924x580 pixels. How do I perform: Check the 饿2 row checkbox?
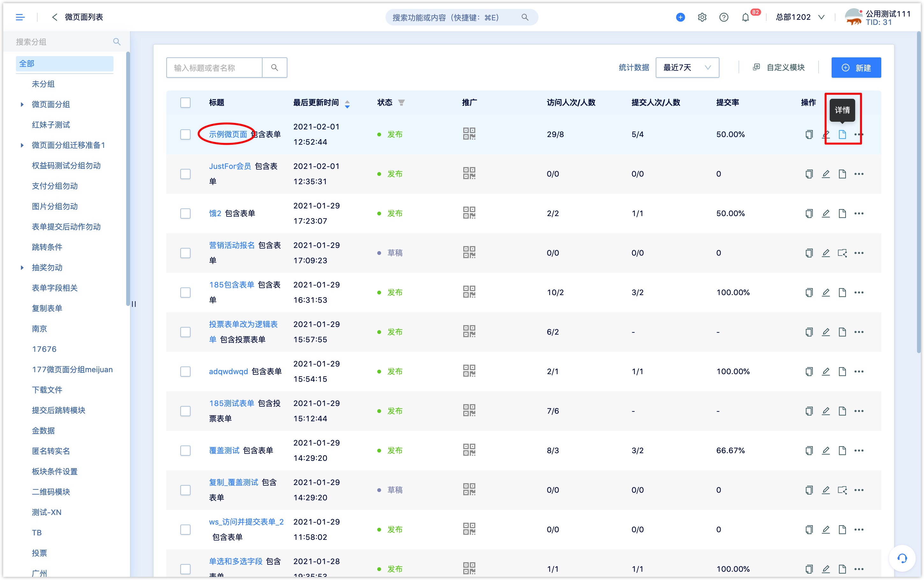(185, 213)
